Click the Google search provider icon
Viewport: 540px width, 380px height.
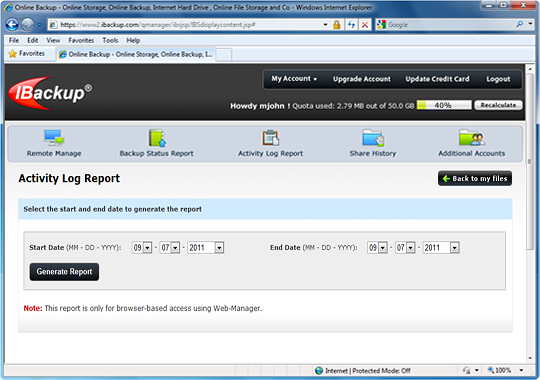[x=381, y=24]
